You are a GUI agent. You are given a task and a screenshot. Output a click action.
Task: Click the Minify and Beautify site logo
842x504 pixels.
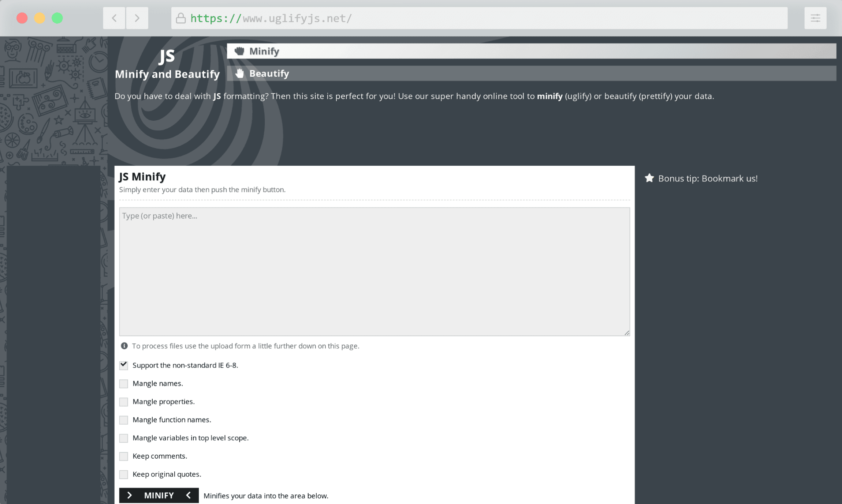tap(167, 64)
